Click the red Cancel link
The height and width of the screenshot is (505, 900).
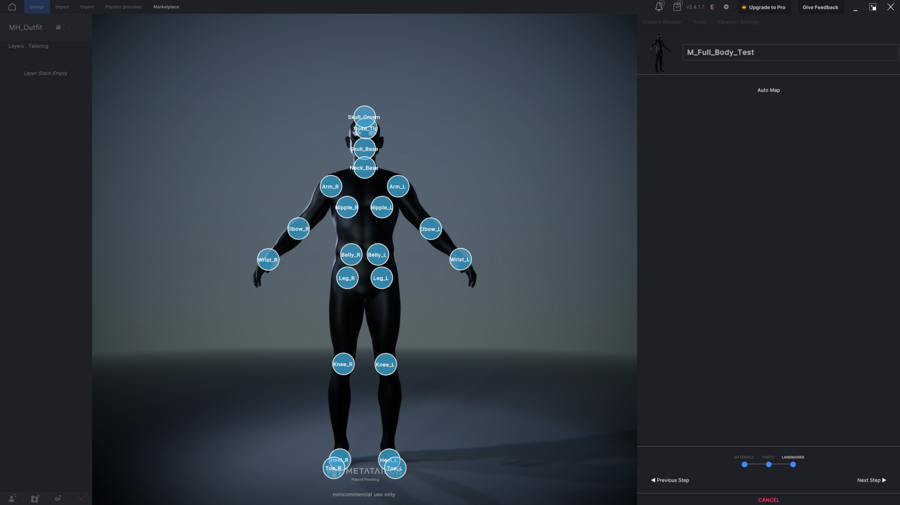(768, 500)
